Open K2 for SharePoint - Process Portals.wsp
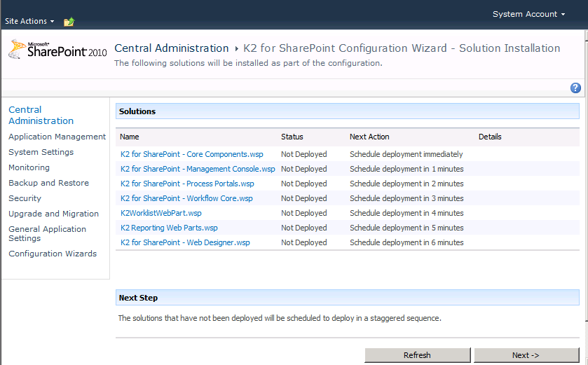 coord(187,184)
